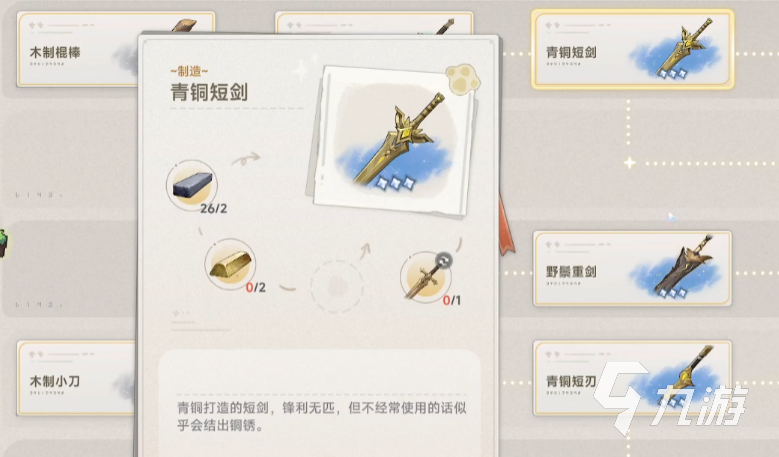Click the green block icon at left edge
779x457 pixels.
tap(3, 243)
